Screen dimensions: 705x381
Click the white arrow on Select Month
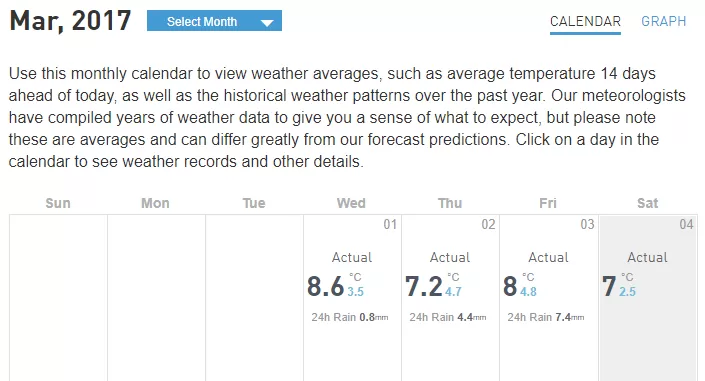click(x=267, y=23)
